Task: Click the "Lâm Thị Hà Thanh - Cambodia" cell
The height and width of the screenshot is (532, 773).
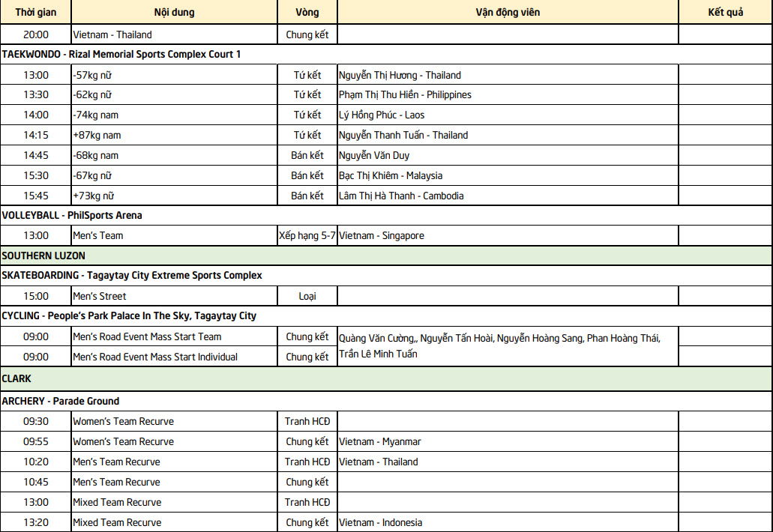Action: pyautogui.click(x=401, y=196)
